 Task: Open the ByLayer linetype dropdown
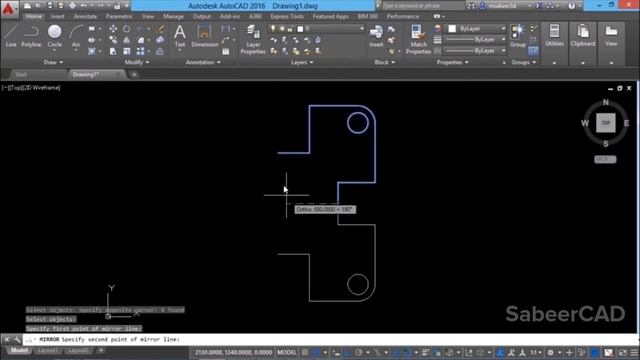[x=475, y=51]
